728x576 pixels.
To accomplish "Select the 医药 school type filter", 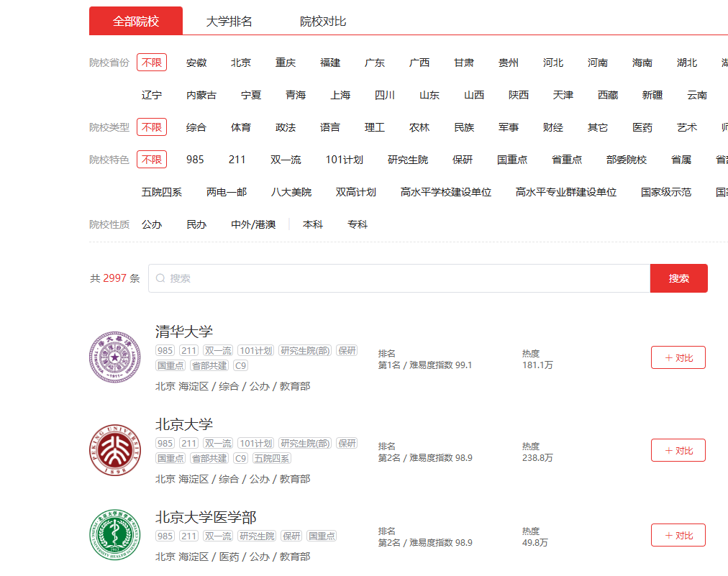I will (642, 127).
